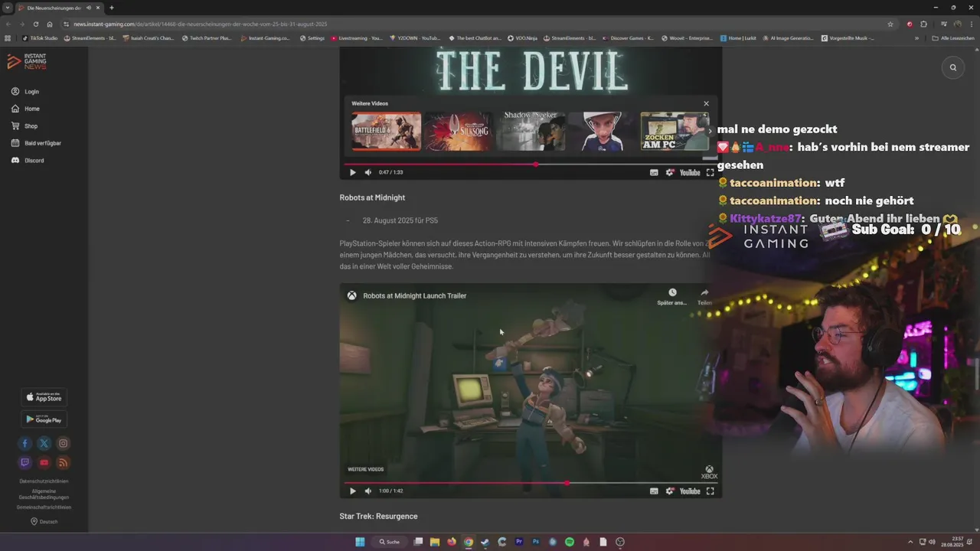Open the Gemeinschaftsrichtlinien link
The height and width of the screenshot is (551, 980).
click(x=44, y=507)
